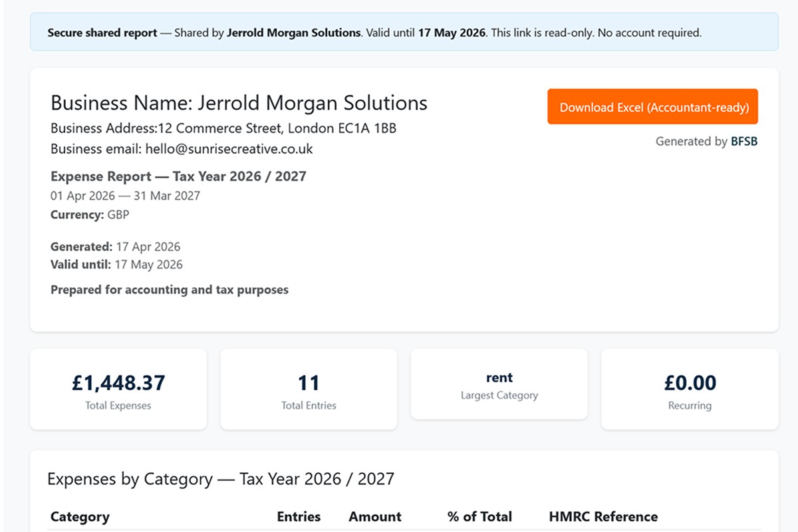
Task: Click the £1,448.37 Total Expenses card
Action: click(x=118, y=389)
